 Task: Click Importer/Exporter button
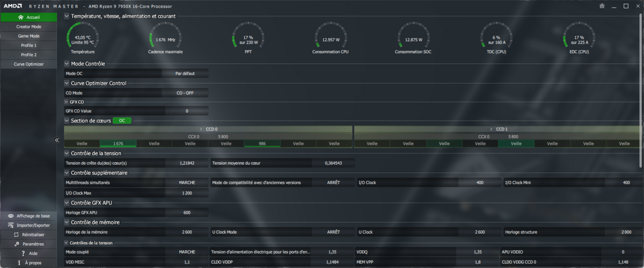tap(28, 225)
